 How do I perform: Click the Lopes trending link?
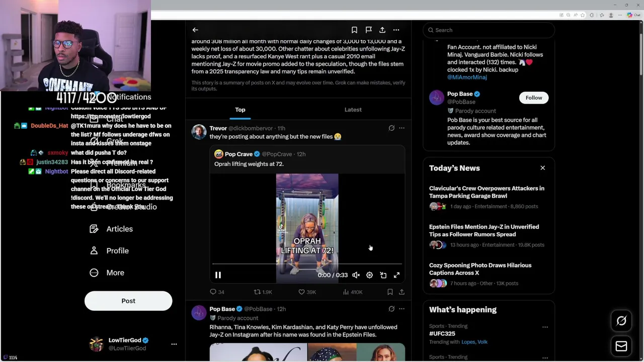click(468, 342)
